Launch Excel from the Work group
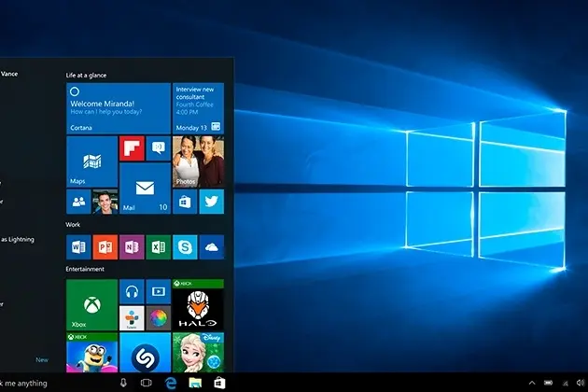Image resolution: width=588 pixels, height=392 pixels. click(159, 247)
